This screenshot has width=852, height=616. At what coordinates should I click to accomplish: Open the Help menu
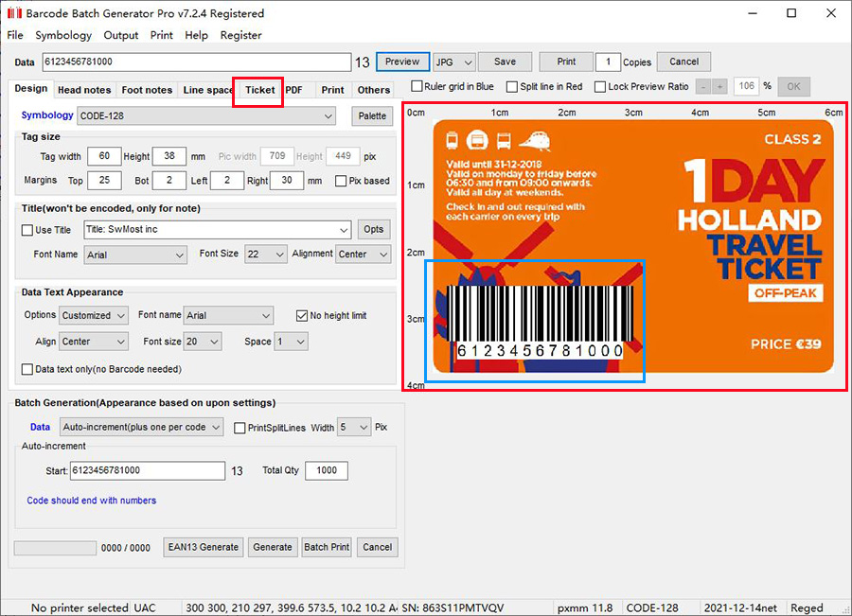[x=196, y=35]
